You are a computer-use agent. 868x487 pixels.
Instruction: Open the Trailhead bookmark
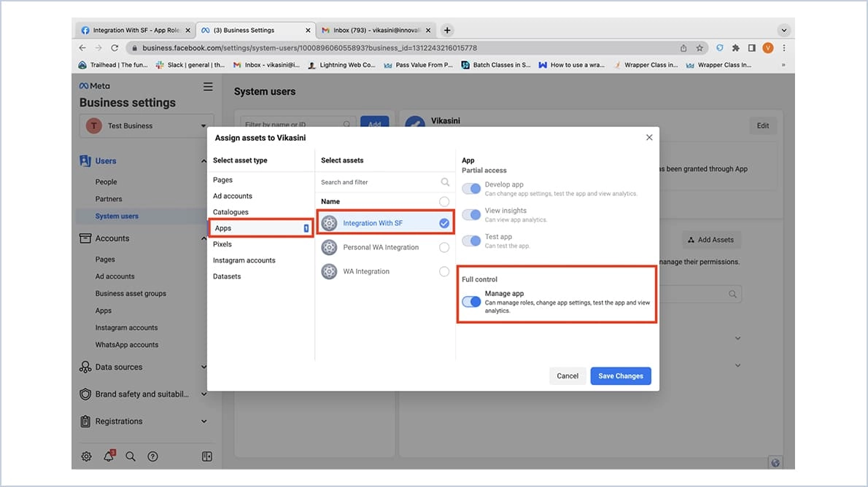[114, 65]
